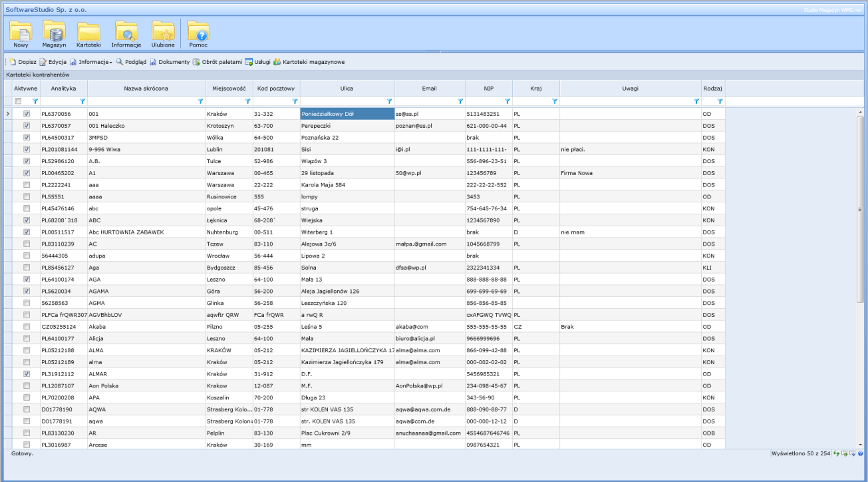The height and width of the screenshot is (482, 868).
Task: Sort by Nazwa skrócona column header
Action: coord(146,88)
